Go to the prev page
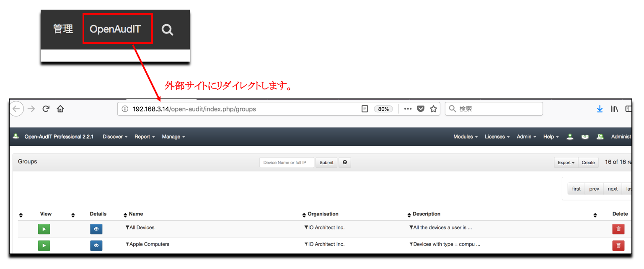Screen dimensions: 644x269 tap(594, 189)
